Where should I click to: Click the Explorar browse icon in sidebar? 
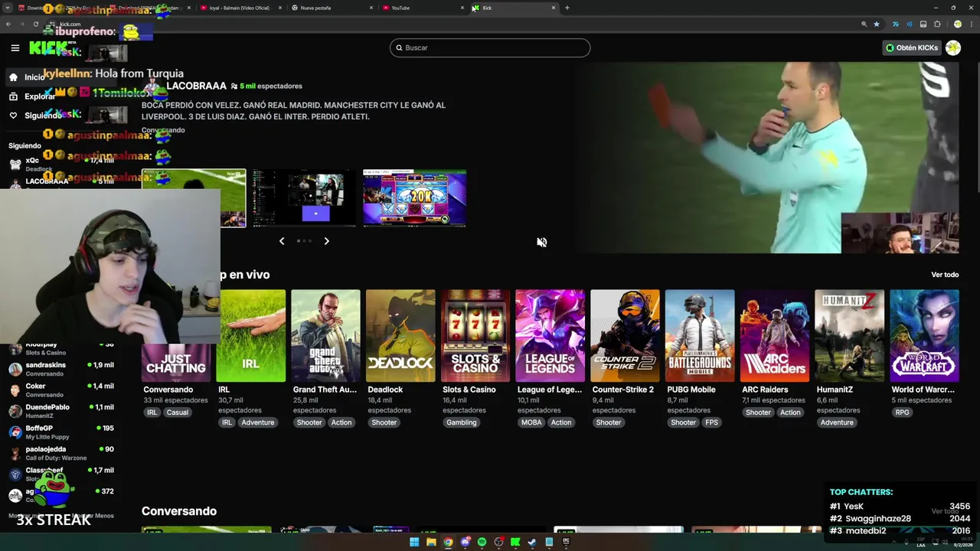[x=13, y=96]
